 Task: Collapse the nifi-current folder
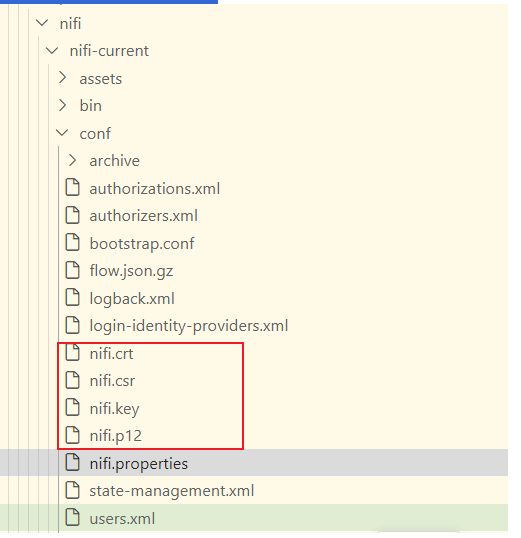(x=52, y=51)
